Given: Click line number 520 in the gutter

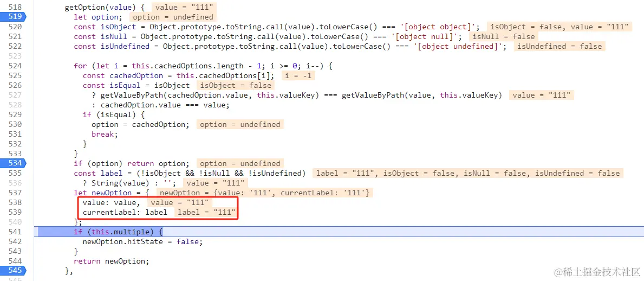Looking at the screenshot, I should [15, 27].
